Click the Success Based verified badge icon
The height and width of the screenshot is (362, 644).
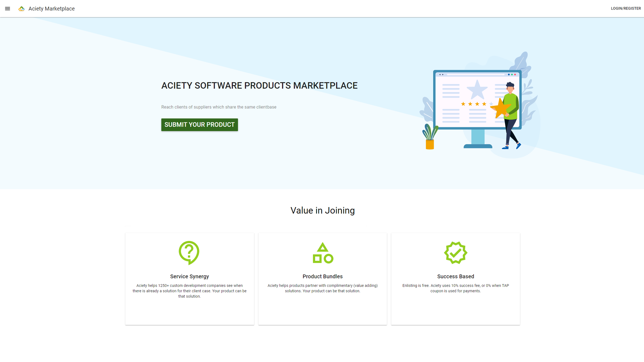pyautogui.click(x=455, y=253)
